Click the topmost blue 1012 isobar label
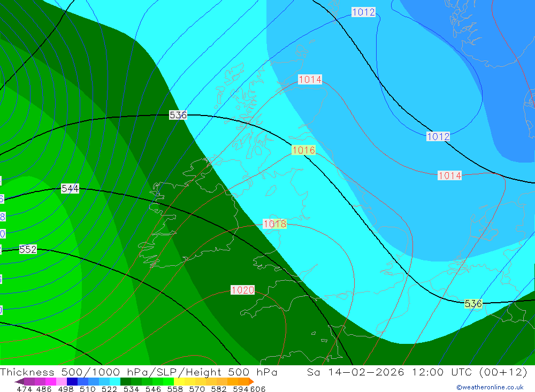This screenshot has height=392, width=535. 363,12
